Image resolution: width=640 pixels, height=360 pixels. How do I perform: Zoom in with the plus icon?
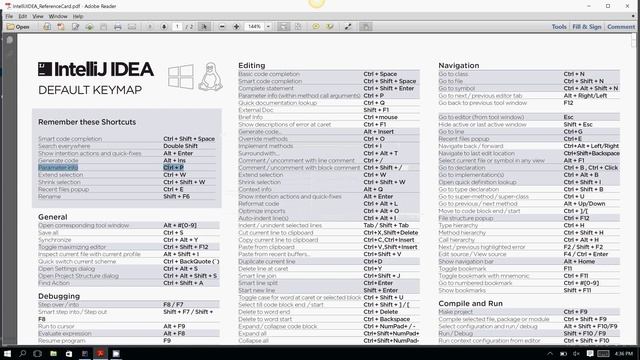(x=236, y=27)
